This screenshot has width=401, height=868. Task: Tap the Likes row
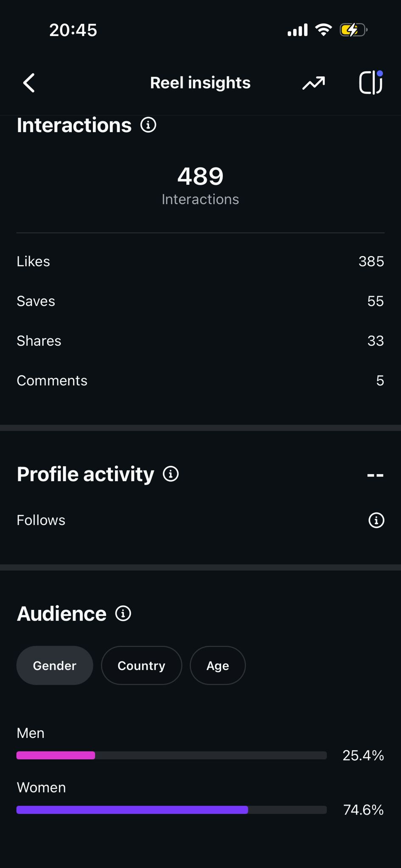pyautogui.click(x=200, y=262)
